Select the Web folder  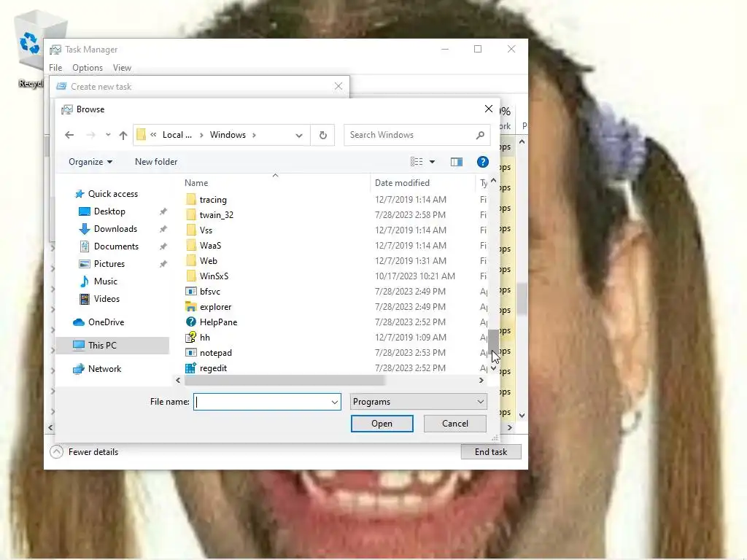click(201, 260)
